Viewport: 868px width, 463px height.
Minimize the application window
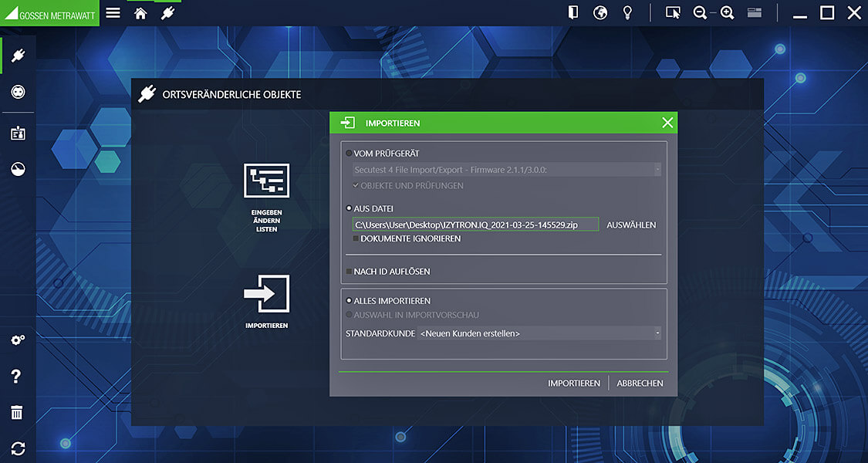(x=800, y=17)
